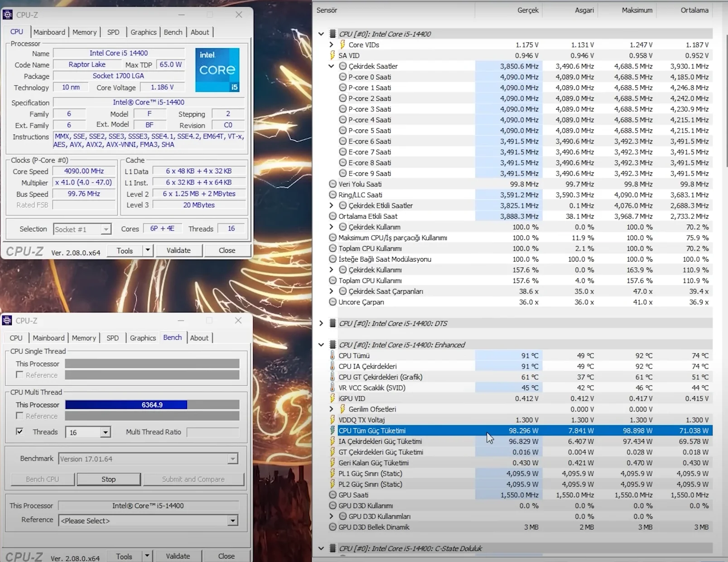
Task: Switch to the Mainboard tab in top CPU-Z
Action: click(x=49, y=32)
